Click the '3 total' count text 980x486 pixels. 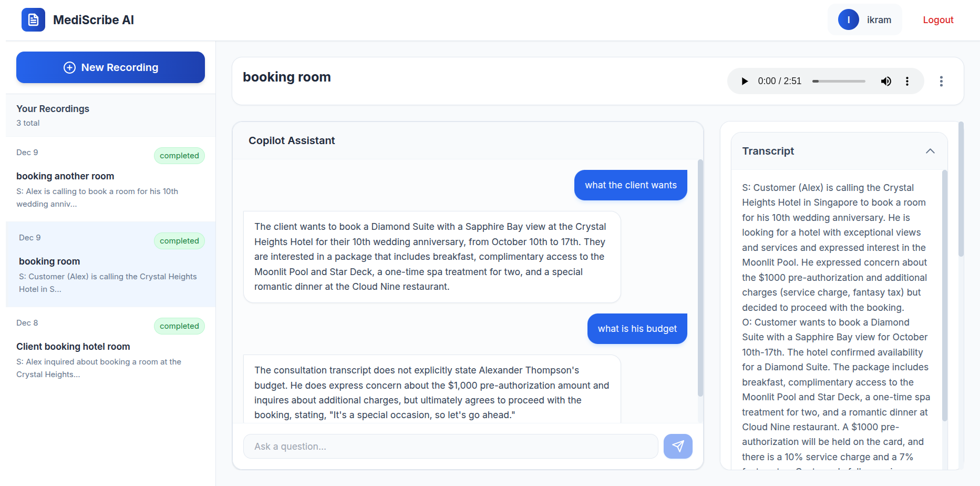pyautogui.click(x=28, y=123)
